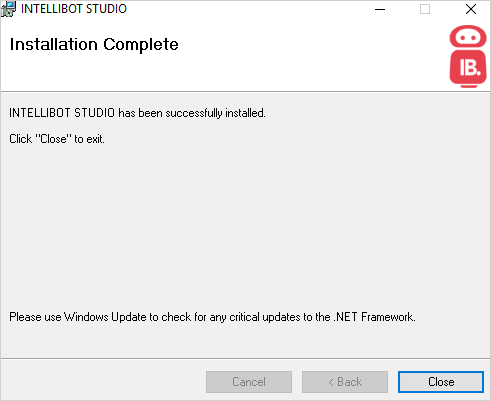Click the disabled Back button
Image resolution: width=491 pixels, height=401 pixels.
345,382
